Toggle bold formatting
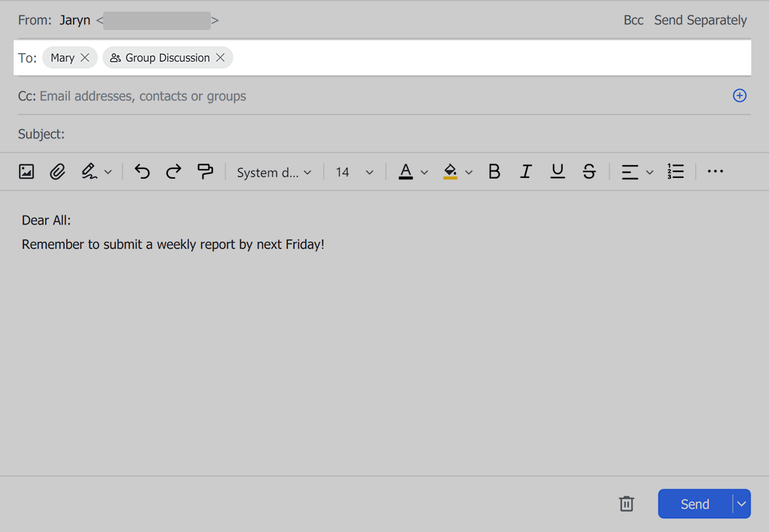Screen dimensions: 769x532 (x=494, y=172)
